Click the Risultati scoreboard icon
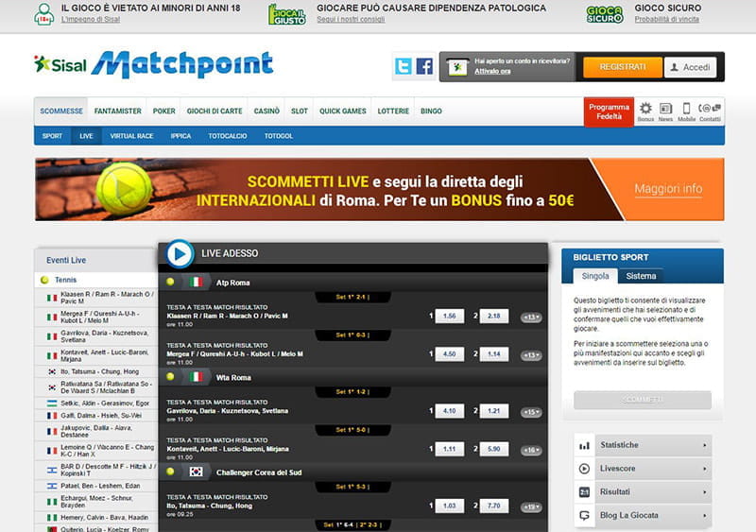756x532 pixels. 584,492
